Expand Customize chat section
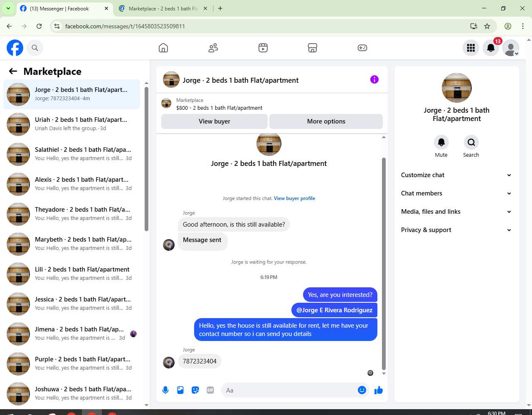 pos(456,175)
